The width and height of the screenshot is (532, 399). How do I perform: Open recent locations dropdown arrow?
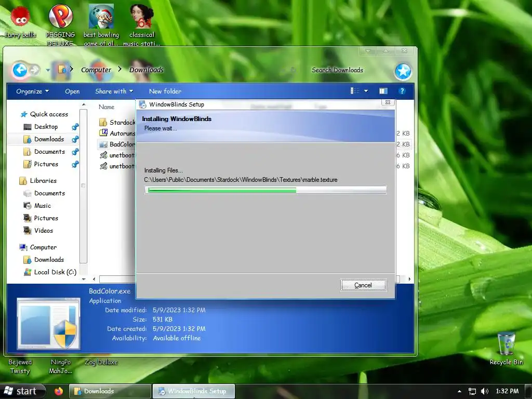48,70
